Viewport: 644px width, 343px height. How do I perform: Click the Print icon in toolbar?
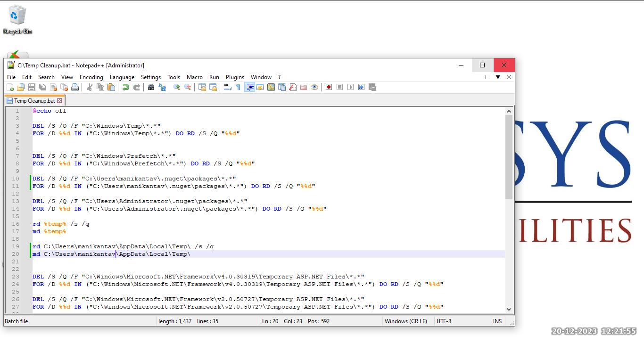click(75, 87)
